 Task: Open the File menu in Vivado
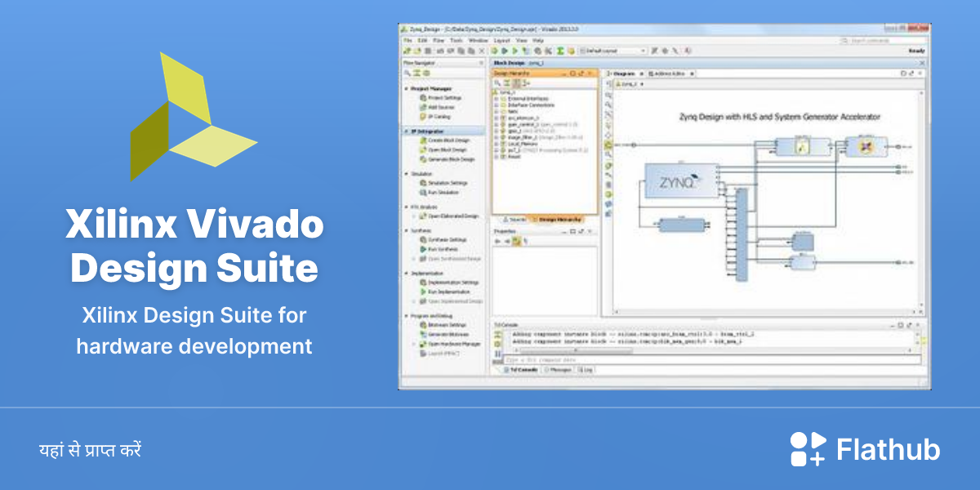[407, 40]
